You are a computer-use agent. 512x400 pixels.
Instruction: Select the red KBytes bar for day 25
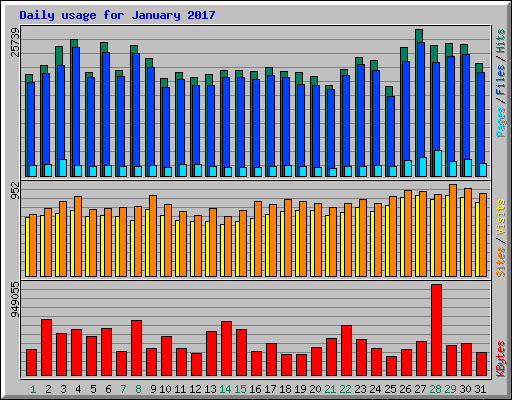tap(391, 366)
